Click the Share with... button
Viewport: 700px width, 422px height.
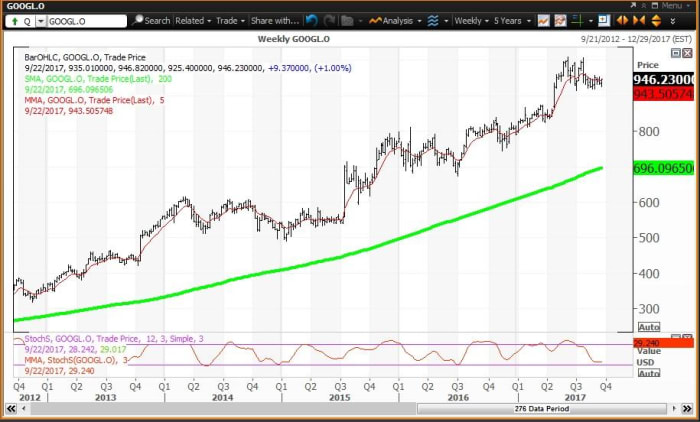point(275,20)
